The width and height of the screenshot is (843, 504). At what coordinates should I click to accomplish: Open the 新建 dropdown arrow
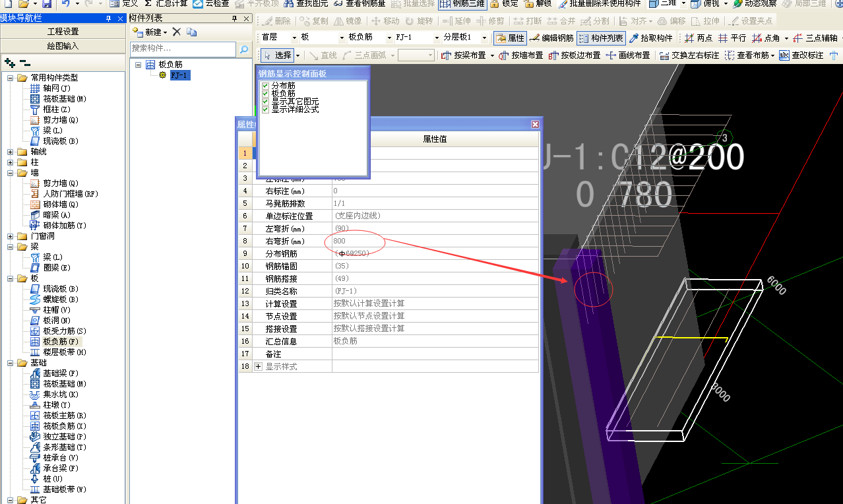click(x=166, y=32)
